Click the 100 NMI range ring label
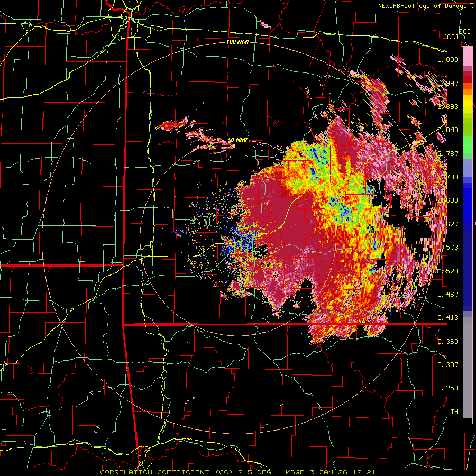This screenshot has height=476, width=476. pos(237,42)
